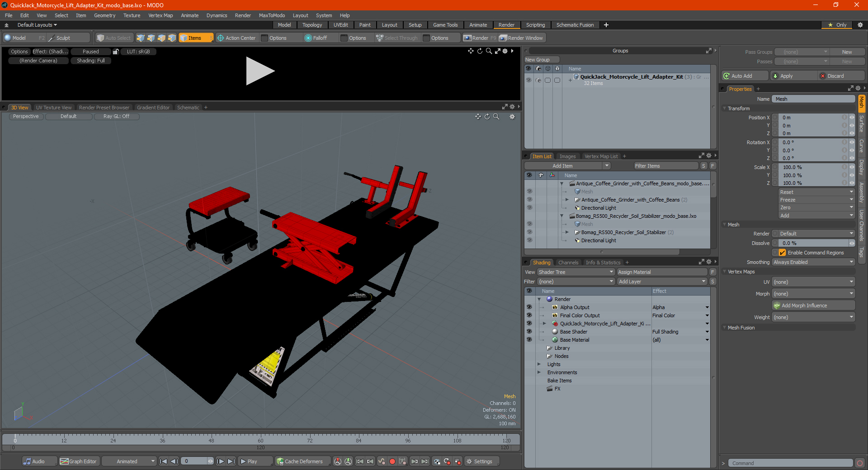This screenshot has height=470, width=868.
Task: Click the red record keyframe button
Action: (x=392, y=461)
